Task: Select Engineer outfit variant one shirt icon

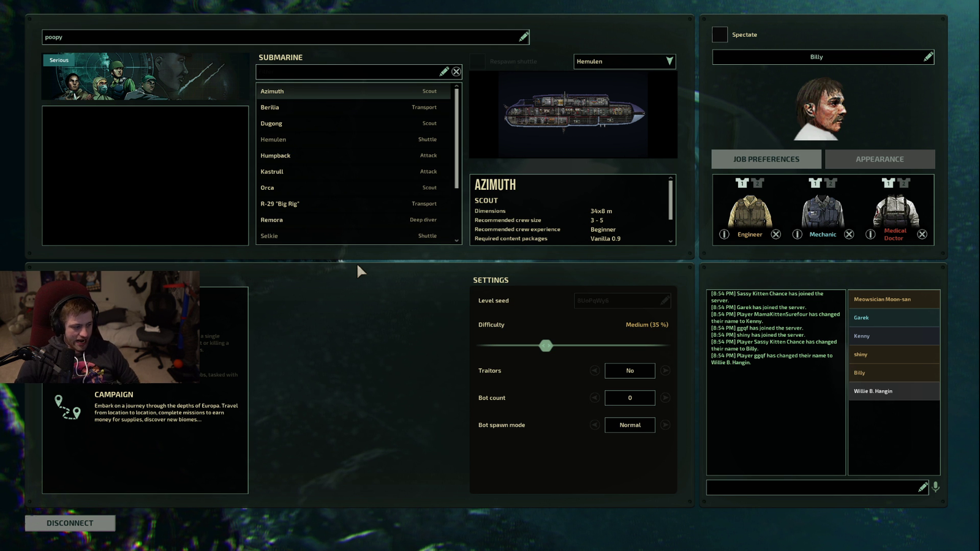Action: 742,182
